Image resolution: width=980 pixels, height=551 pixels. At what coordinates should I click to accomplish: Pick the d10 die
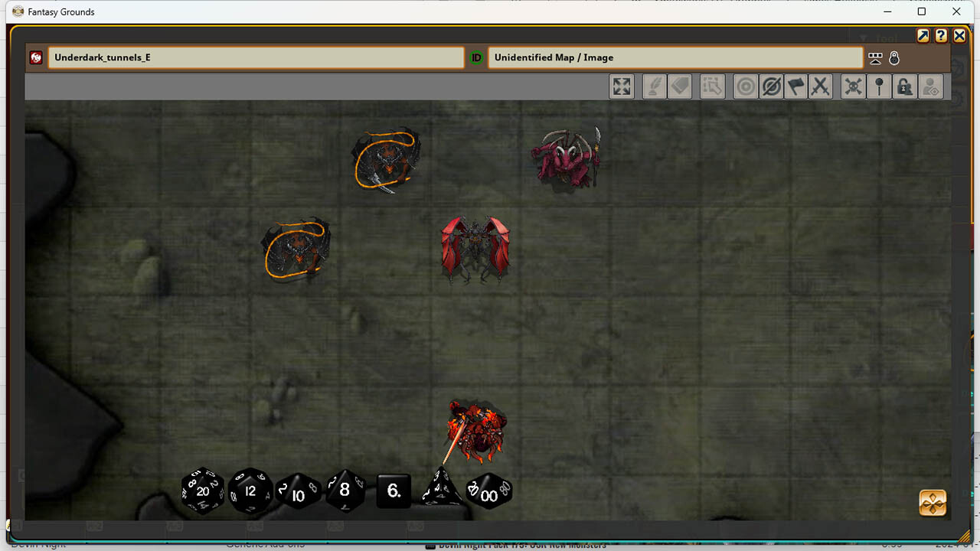(x=298, y=492)
